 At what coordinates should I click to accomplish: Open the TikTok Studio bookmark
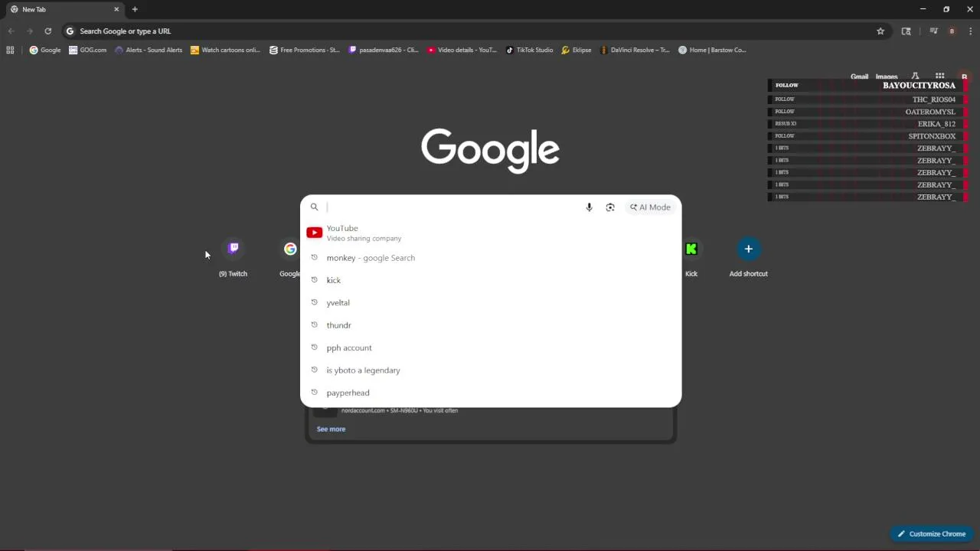529,50
